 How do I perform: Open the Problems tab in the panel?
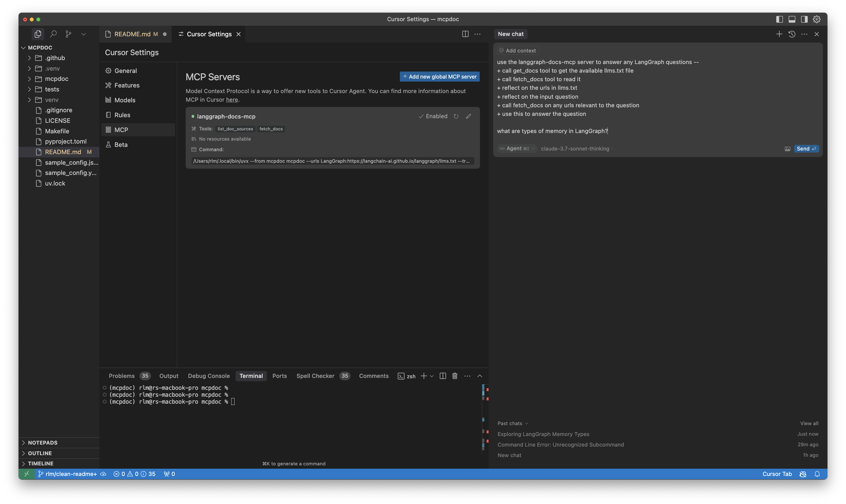click(x=122, y=376)
